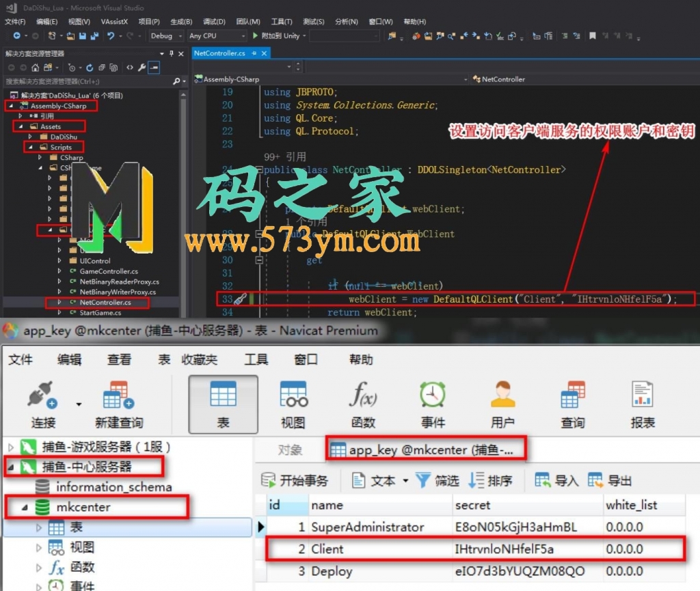Select the Table (表) toolbar button in Navicat
700x591 pixels.
click(x=224, y=404)
